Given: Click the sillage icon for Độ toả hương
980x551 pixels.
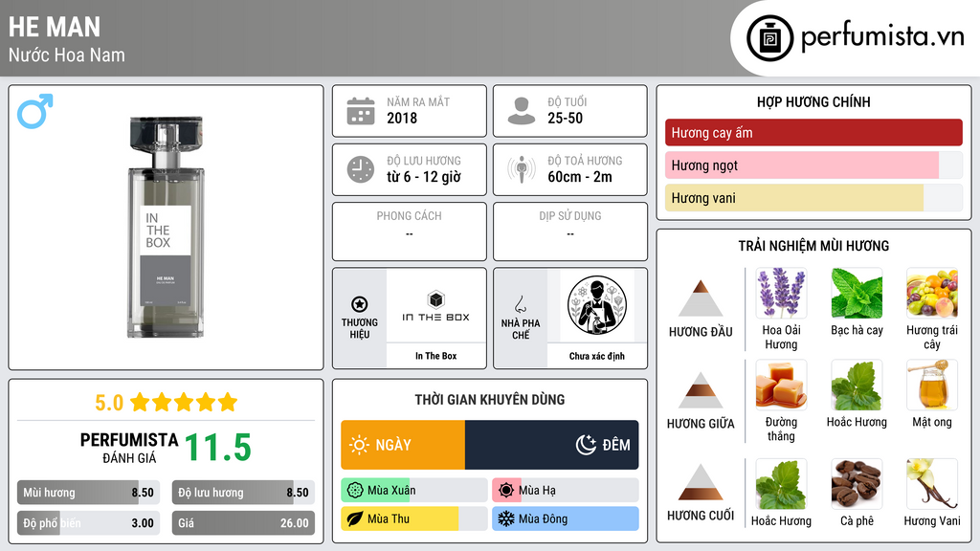Looking at the screenshot, I should (x=522, y=169).
